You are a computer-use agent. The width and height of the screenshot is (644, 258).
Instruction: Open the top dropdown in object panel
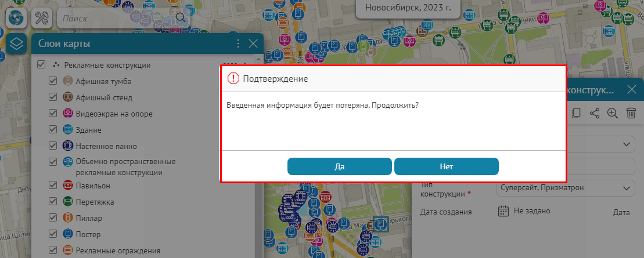click(x=625, y=144)
